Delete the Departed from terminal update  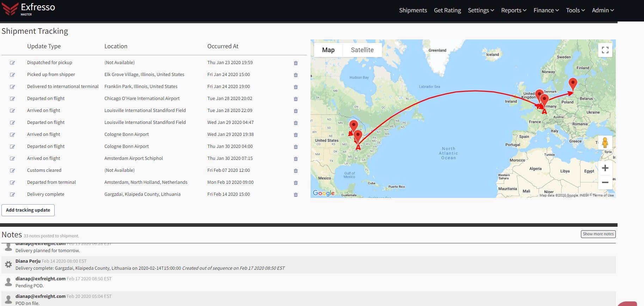[296, 183]
